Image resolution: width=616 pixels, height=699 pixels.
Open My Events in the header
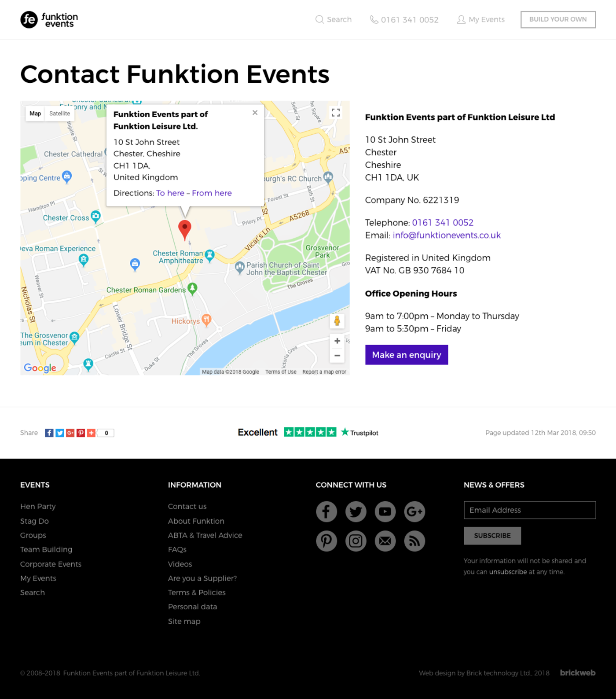481,20
